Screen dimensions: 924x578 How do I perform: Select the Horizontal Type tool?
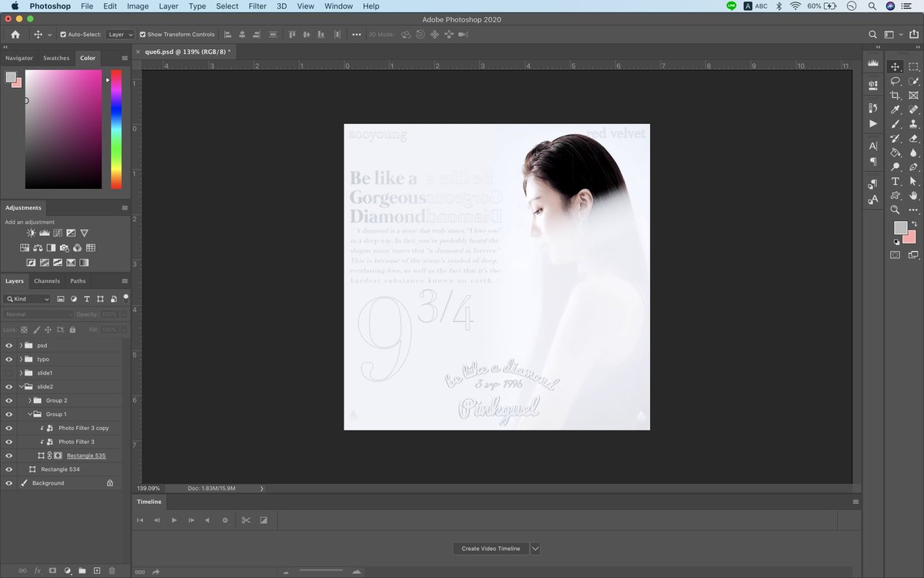click(896, 182)
